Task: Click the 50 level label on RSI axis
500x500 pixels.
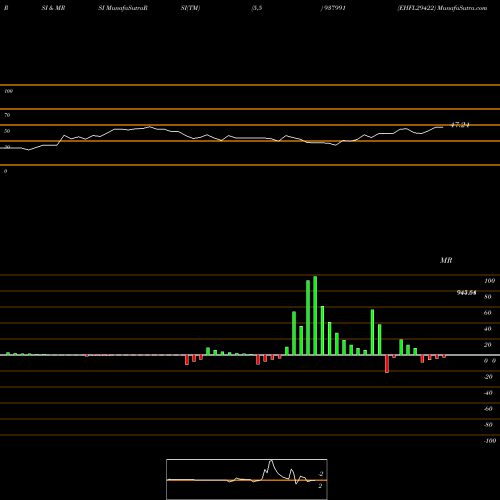Action: tap(7, 131)
